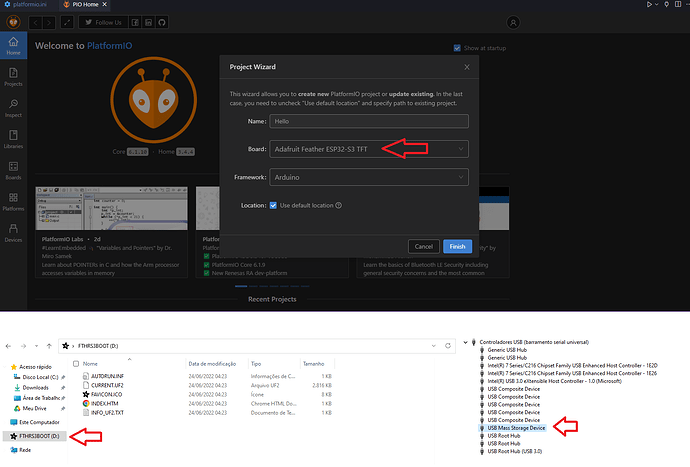The image size is (690, 467).
Task: Select USB Mass Storage Device entry
Action: [516, 428]
